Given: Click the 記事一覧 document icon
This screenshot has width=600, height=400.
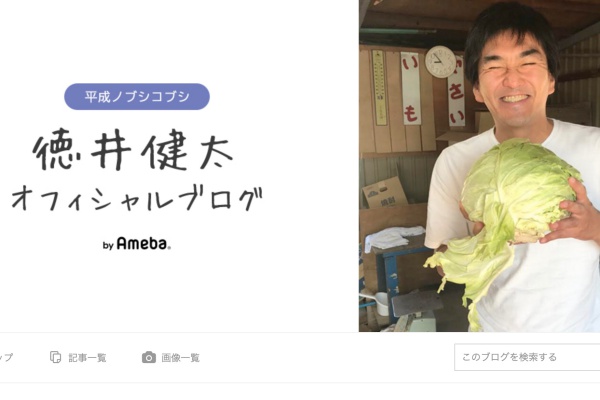Looking at the screenshot, I should 55,357.
